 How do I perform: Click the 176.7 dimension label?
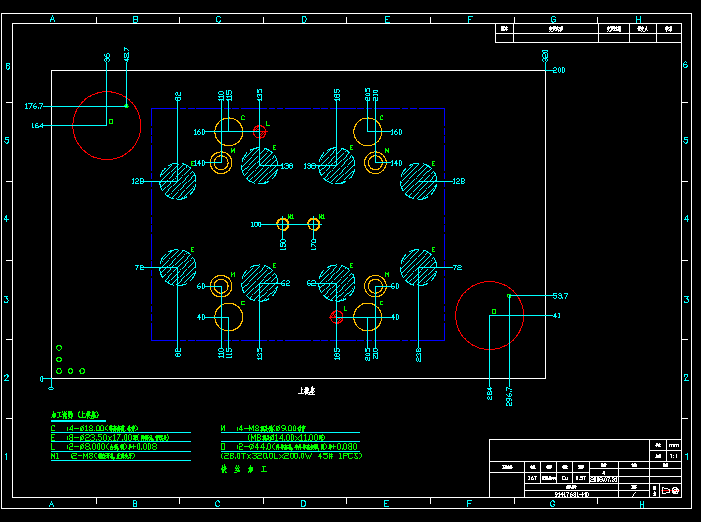click(x=34, y=106)
